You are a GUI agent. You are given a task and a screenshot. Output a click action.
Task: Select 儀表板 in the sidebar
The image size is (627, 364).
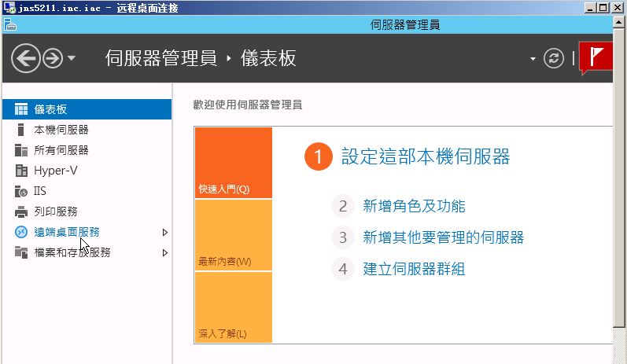87,109
